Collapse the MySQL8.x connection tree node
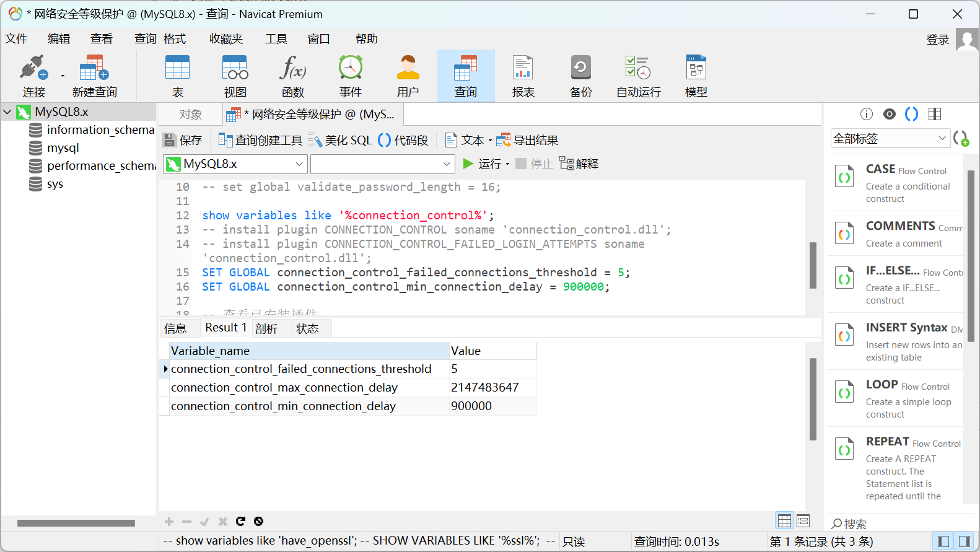This screenshot has width=980, height=552. (x=7, y=112)
